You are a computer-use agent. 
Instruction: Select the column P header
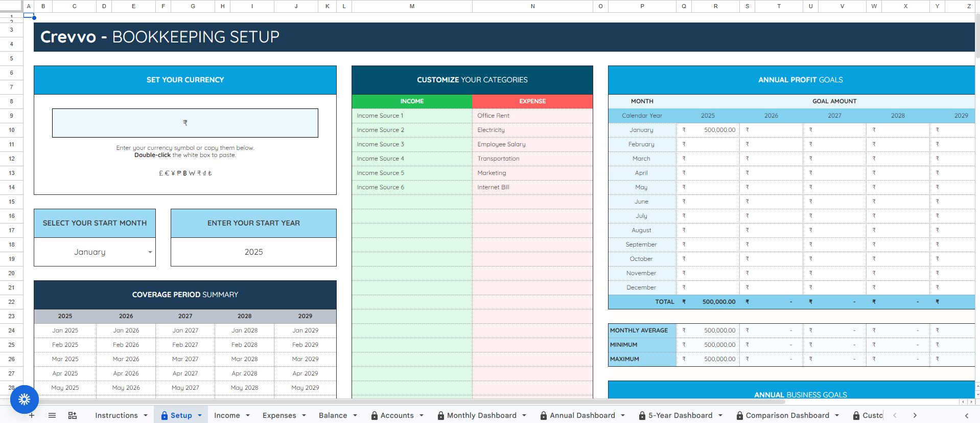coord(642,6)
